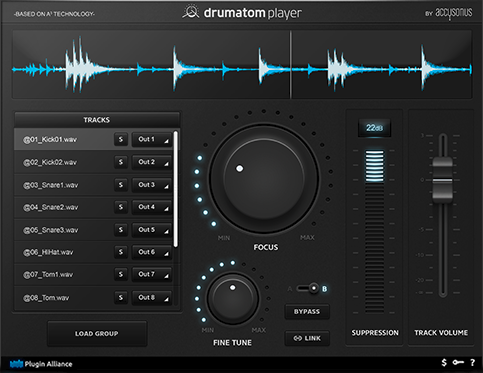Viewport: 483px width, 373px height.
Task: Open the Out 2 output dropdown
Action: click(x=152, y=162)
